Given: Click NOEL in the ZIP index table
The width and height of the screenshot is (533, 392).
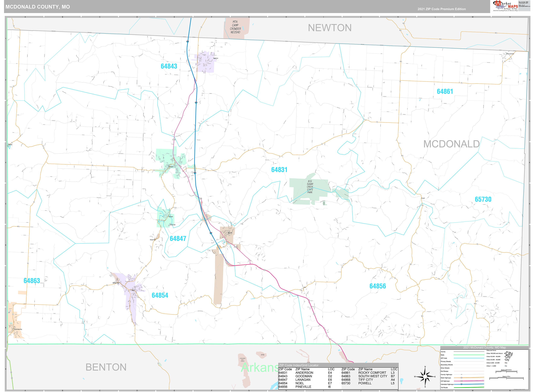Looking at the screenshot, I should [x=300, y=383].
